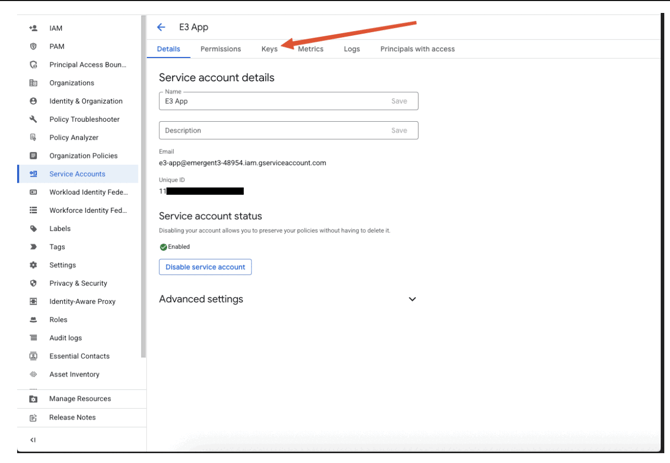Click the Labels tag icon
This screenshot has width=670, height=463.
tap(33, 228)
